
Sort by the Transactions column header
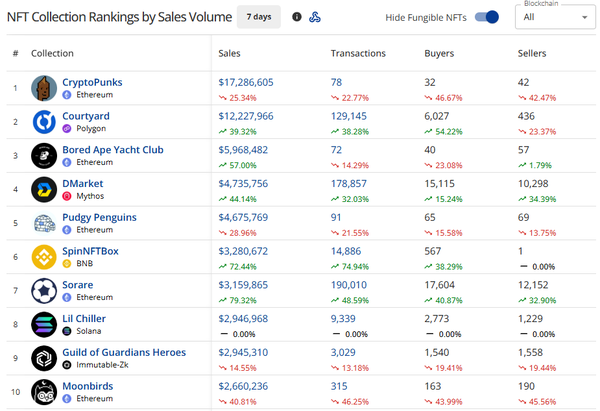click(x=358, y=54)
